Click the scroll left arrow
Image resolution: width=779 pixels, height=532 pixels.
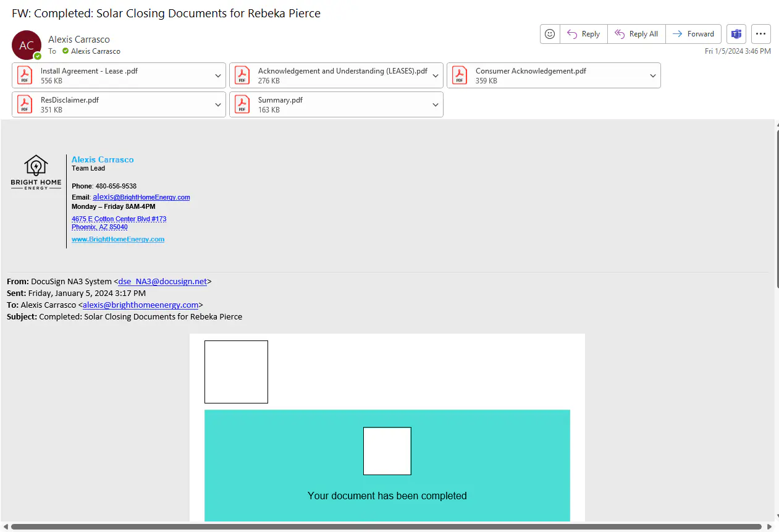[x=6, y=527]
